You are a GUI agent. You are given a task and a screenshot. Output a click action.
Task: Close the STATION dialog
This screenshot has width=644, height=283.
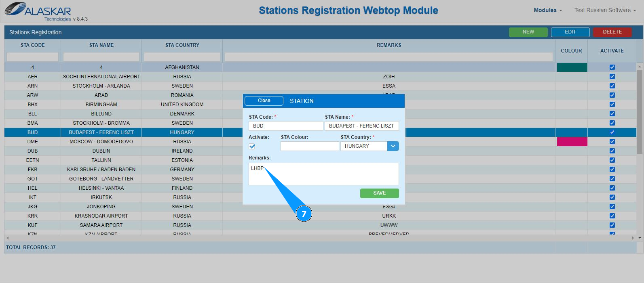pos(264,101)
